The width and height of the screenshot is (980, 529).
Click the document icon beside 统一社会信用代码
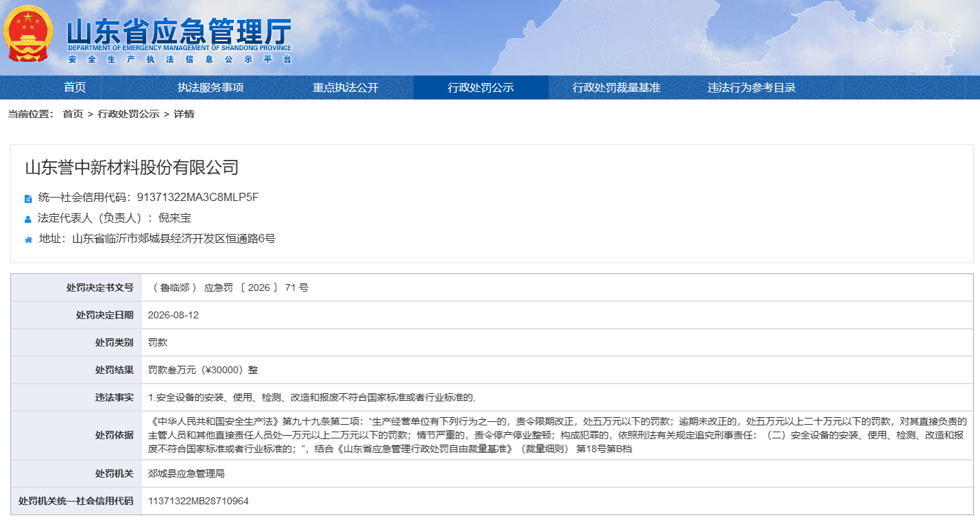pos(28,199)
